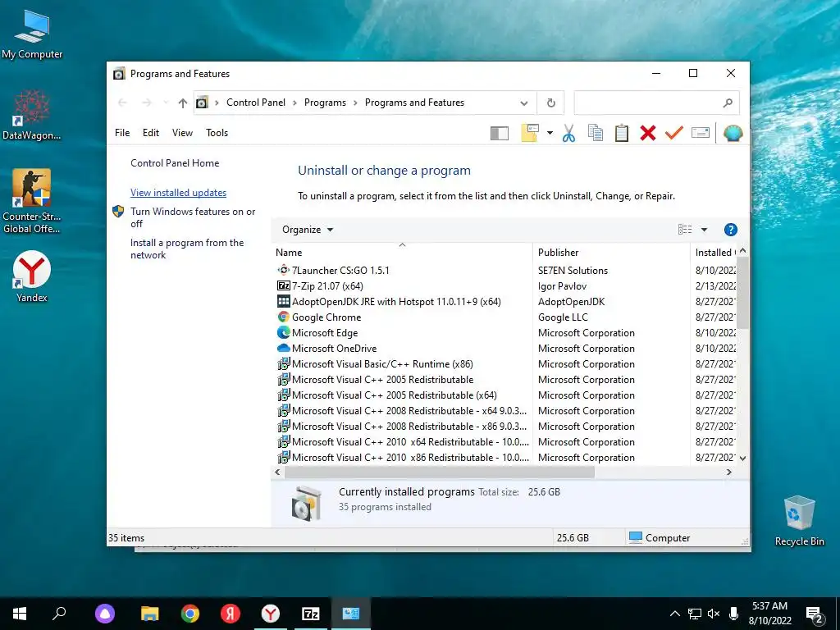Open the Tools menu

click(x=217, y=133)
